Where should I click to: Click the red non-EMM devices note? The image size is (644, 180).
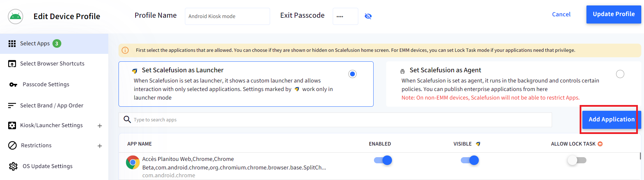click(490, 98)
